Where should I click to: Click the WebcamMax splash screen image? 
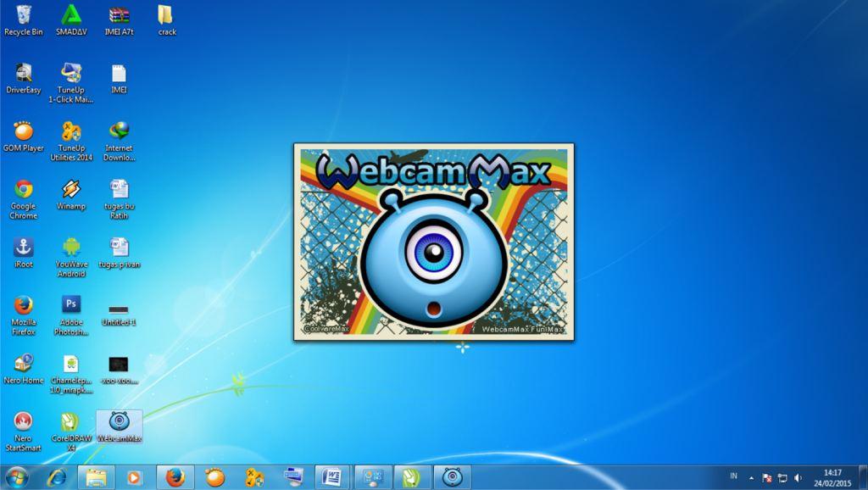click(x=434, y=242)
